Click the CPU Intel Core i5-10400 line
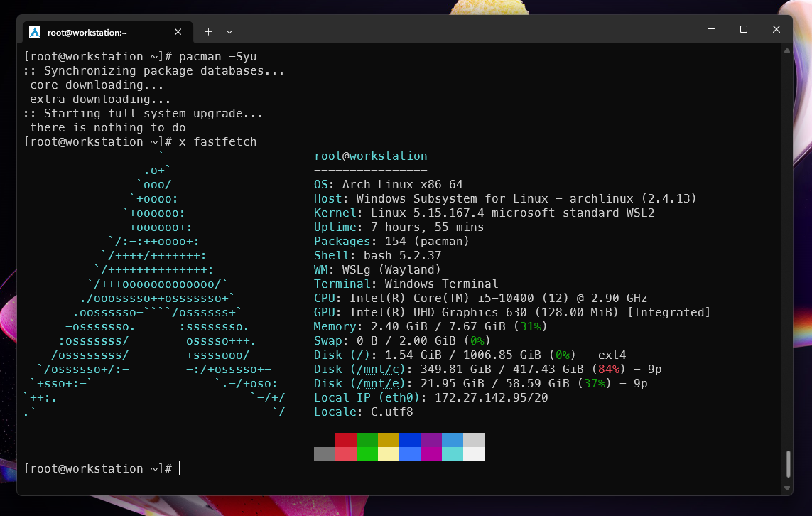 [480, 299]
